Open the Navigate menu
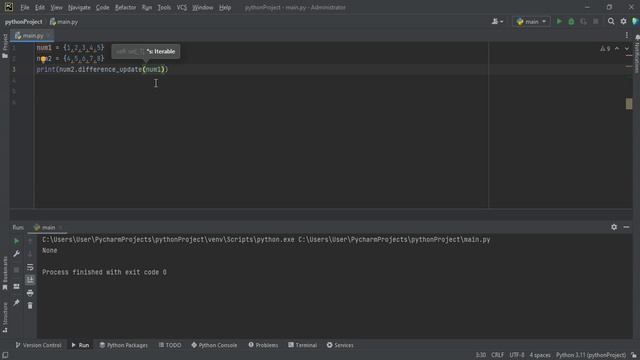Screen dimensions: 640x360 pyautogui.click(x=79, y=7)
